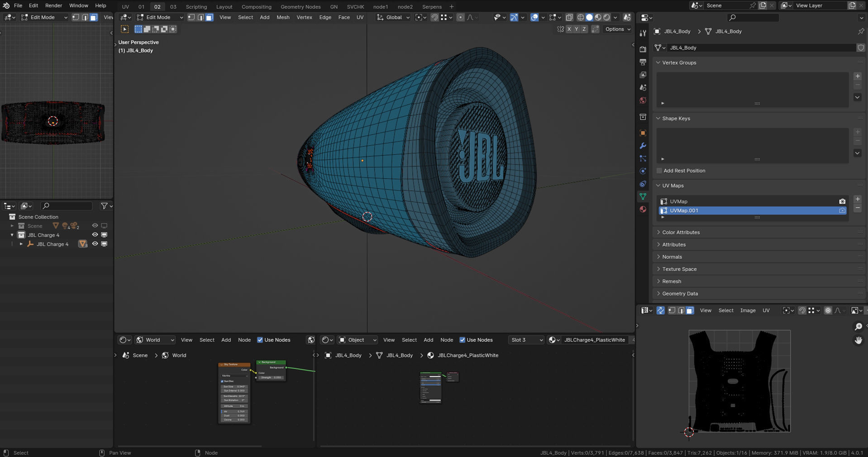
Task: Select vertex mode in 3D viewport header
Action: click(191, 17)
